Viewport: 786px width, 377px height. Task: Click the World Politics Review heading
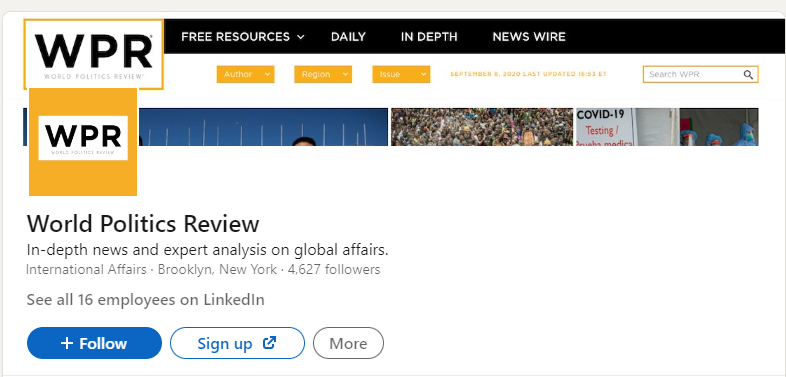click(x=143, y=224)
